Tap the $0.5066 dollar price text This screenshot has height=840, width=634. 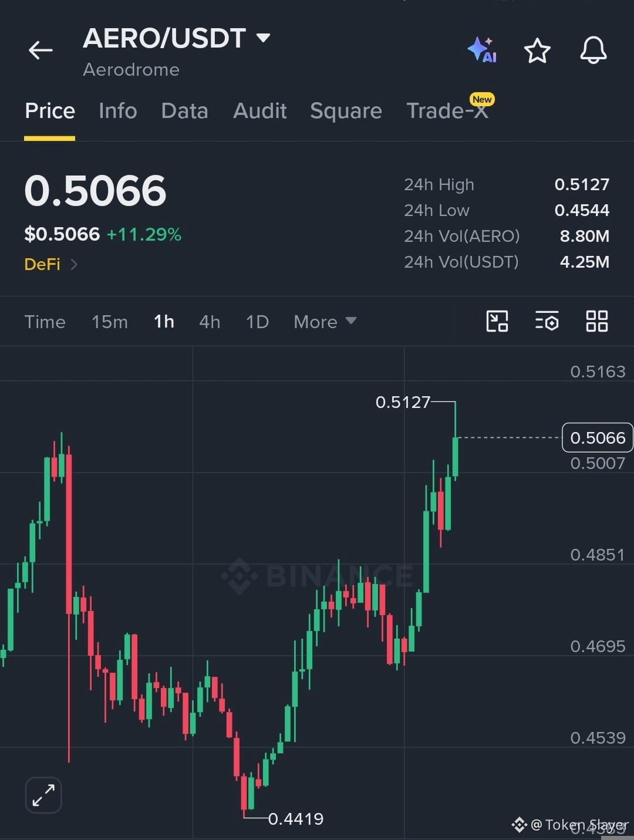(62, 235)
